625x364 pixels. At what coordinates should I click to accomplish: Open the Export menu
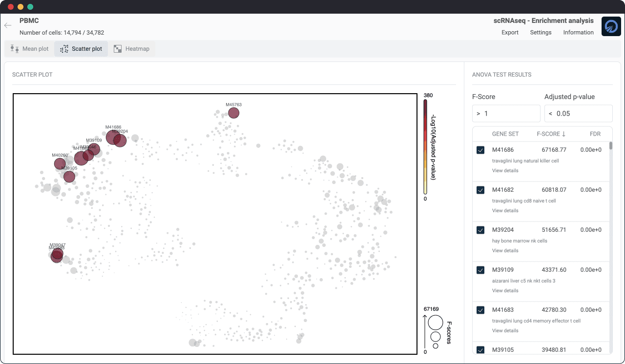(510, 33)
